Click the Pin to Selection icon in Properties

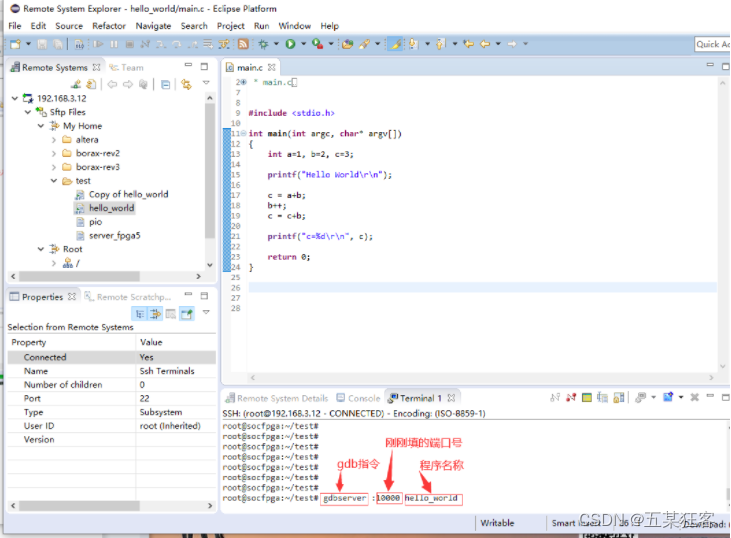pyautogui.click(x=187, y=314)
